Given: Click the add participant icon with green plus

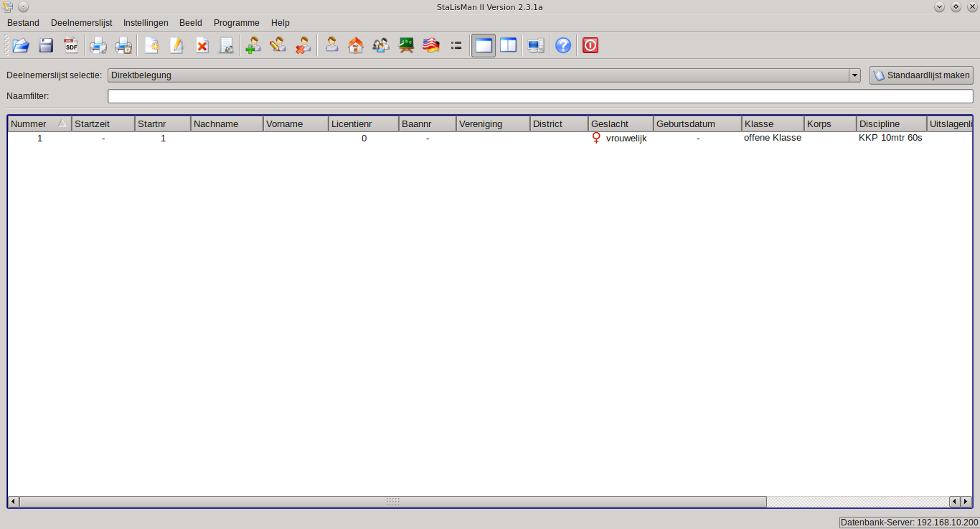Looking at the screenshot, I should click(x=253, y=46).
